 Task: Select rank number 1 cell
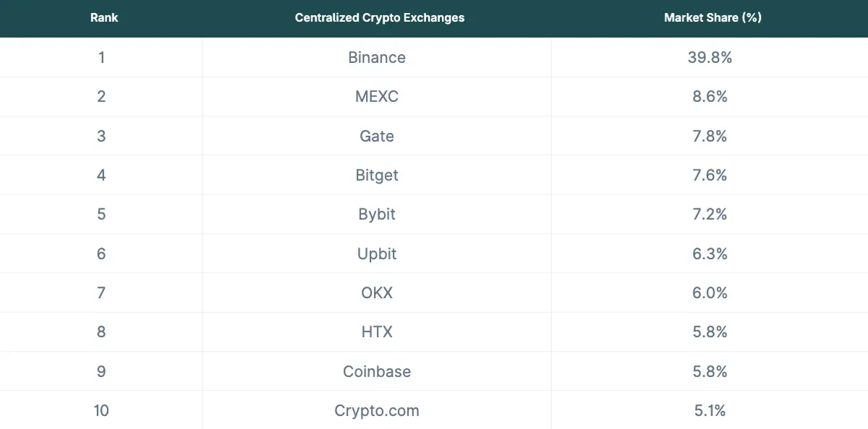point(101,57)
